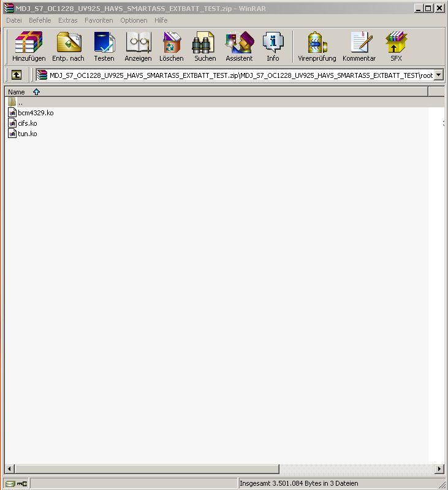Run the Testen archive test
The image size is (448, 490).
[x=104, y=42]
